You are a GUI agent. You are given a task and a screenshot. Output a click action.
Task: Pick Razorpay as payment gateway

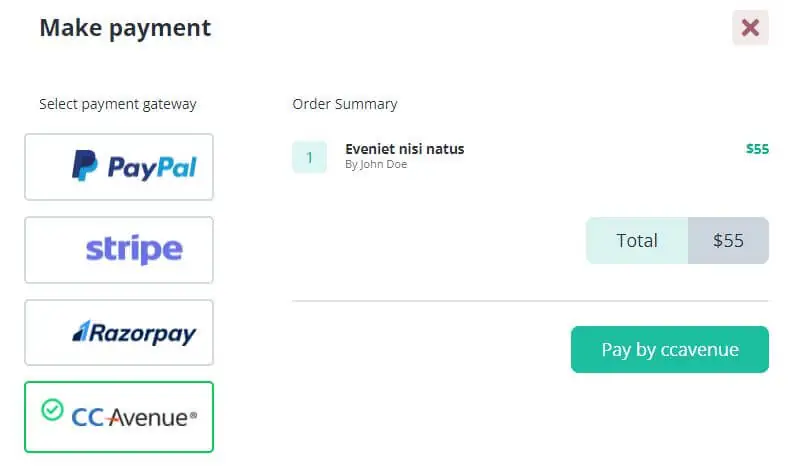[x=119, y=333]
